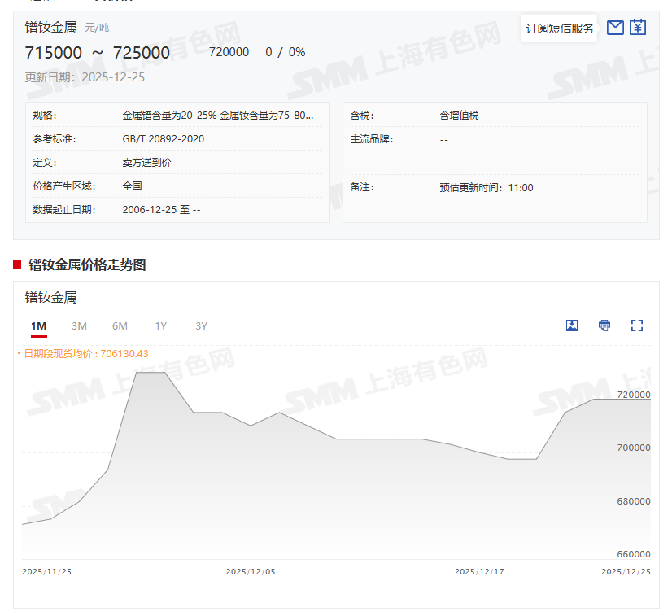Click the 2025/12/17 x-axis date label
672x616 pixels.
click(479, 572)
